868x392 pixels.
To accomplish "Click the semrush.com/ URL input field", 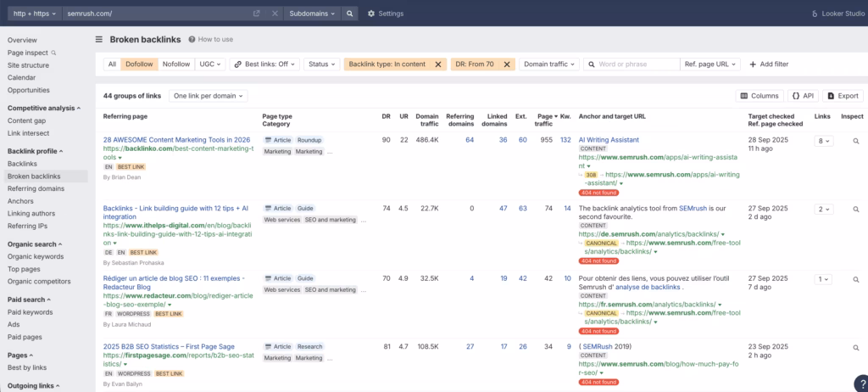I will pyautogui.click(x=156, y=14).
